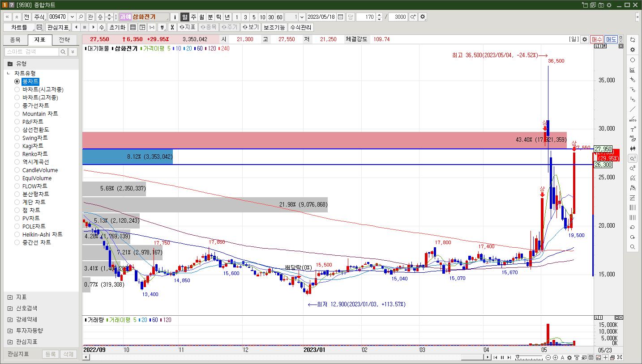The image size is (642, 364).
Task: Open the period multiplier dropdown arrow
Action: point(301,17)
